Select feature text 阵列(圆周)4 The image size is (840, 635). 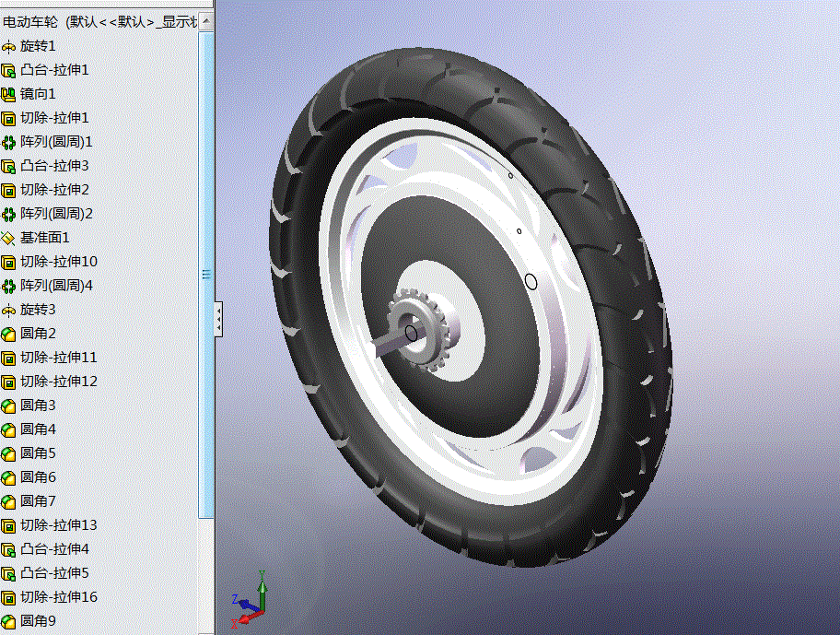coord(56,286)
